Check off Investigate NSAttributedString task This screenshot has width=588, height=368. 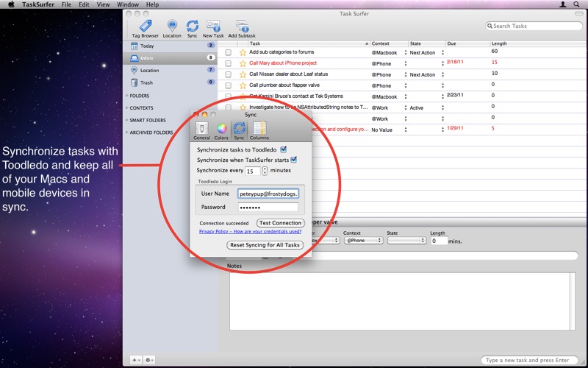coord(228,107)
